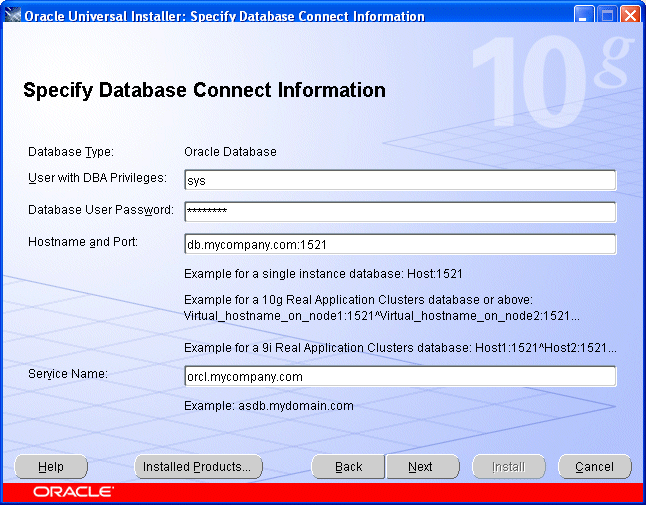Screen dimensions: 646x505
Task: Click the disabled Install button
Action: (509, 467)
